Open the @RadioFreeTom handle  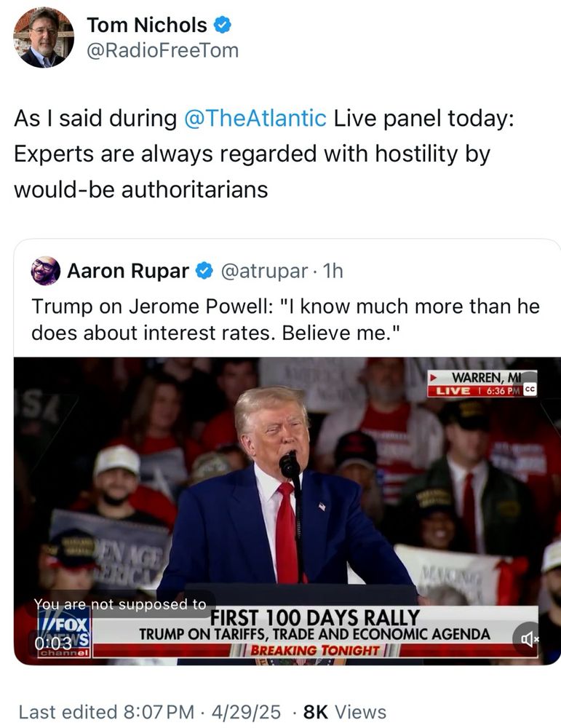click(x=163, y=50)
